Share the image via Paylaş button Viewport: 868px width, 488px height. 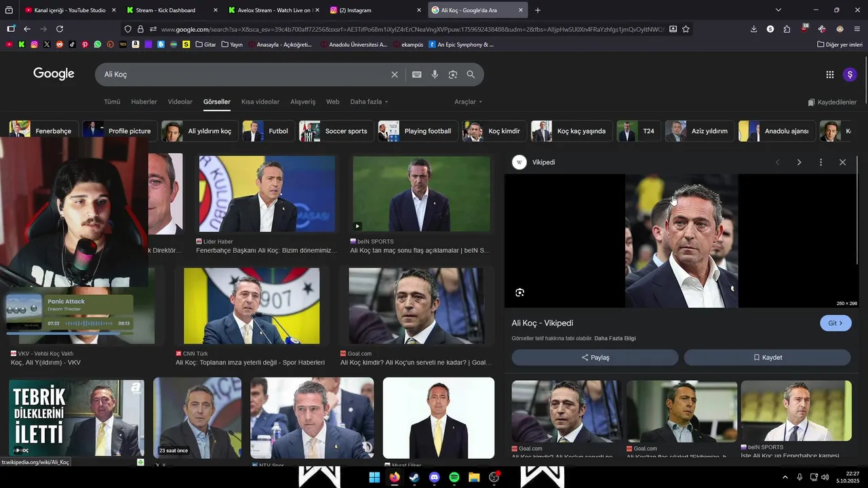point(595,357)
